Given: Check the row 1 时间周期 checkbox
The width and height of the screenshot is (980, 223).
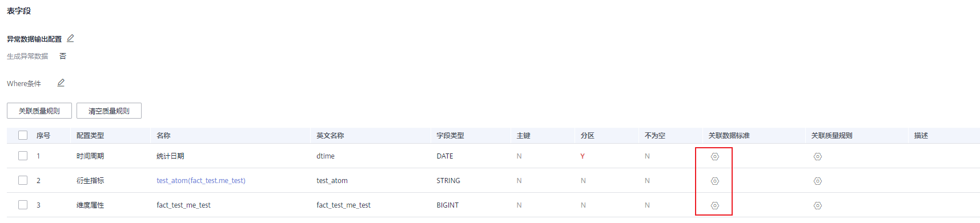Looking at the screenshot, I should pyautogui.click(x=23, y=156).
